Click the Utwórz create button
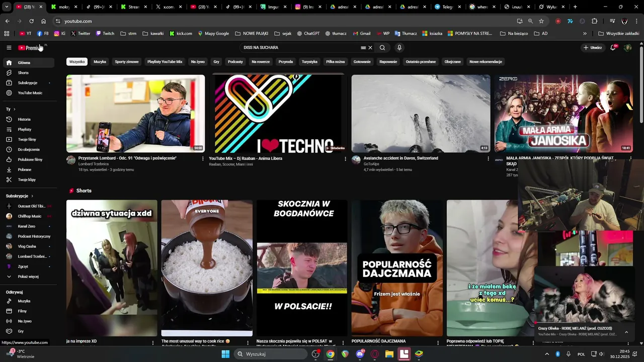 (x=593, y=48)
